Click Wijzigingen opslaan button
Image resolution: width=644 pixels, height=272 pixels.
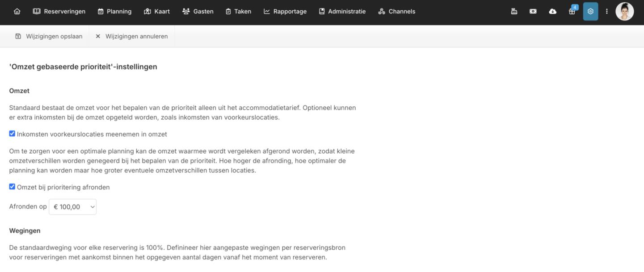[x=49, y=36]
